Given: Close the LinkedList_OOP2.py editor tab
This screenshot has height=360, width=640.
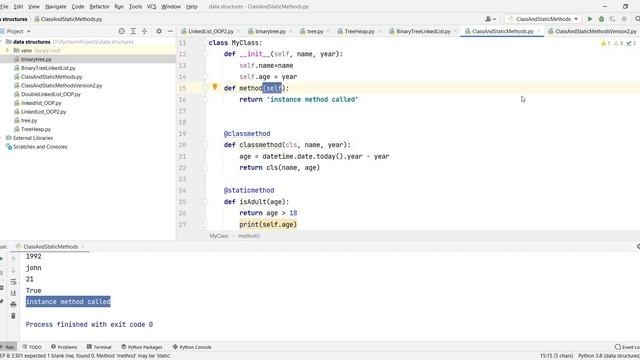Looking at the screenshot, I should tap(238, 31).
